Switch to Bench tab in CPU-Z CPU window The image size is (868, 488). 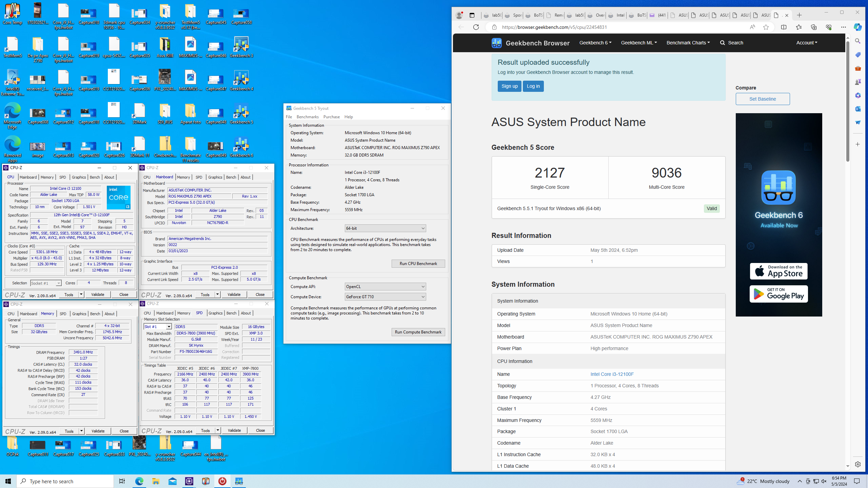95,177
